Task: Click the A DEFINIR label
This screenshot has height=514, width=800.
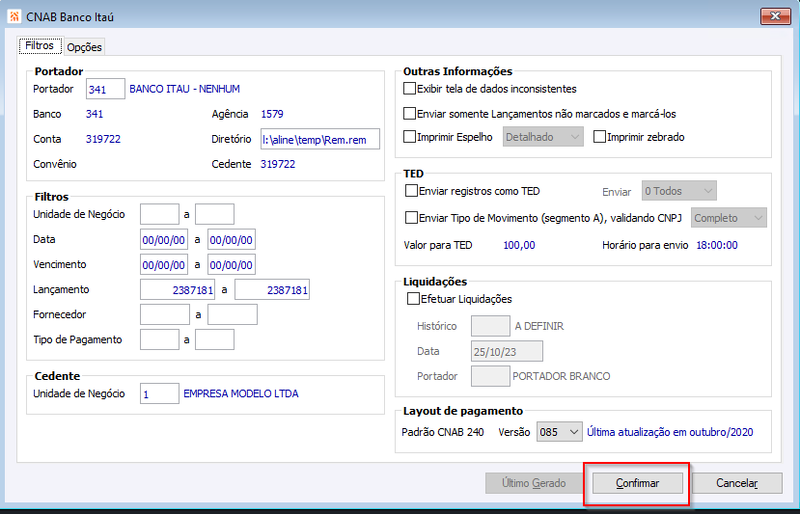Action: (x=539, y=326)
